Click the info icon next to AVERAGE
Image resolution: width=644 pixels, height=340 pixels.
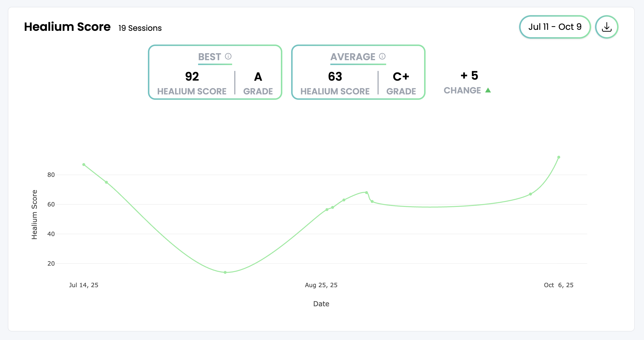(382, 56)
